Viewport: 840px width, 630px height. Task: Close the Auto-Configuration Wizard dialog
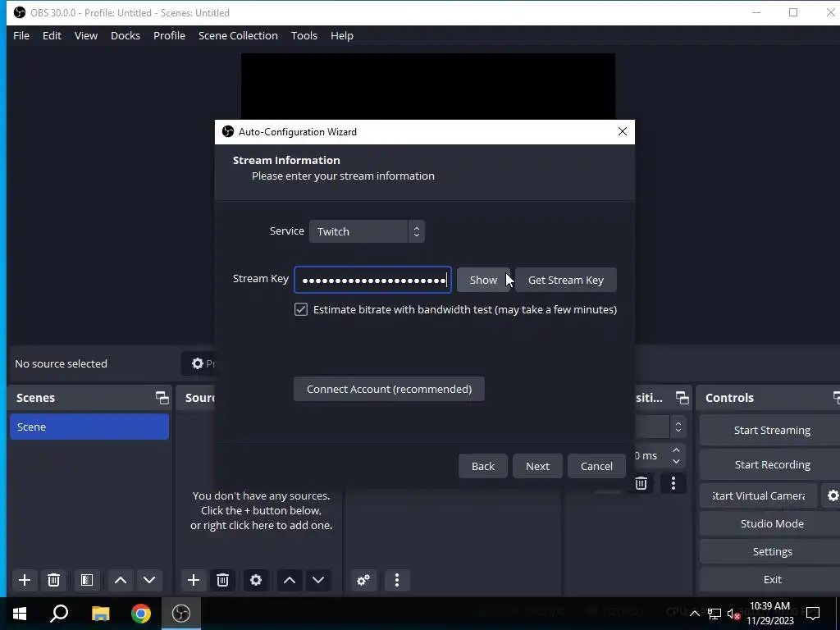622,132
